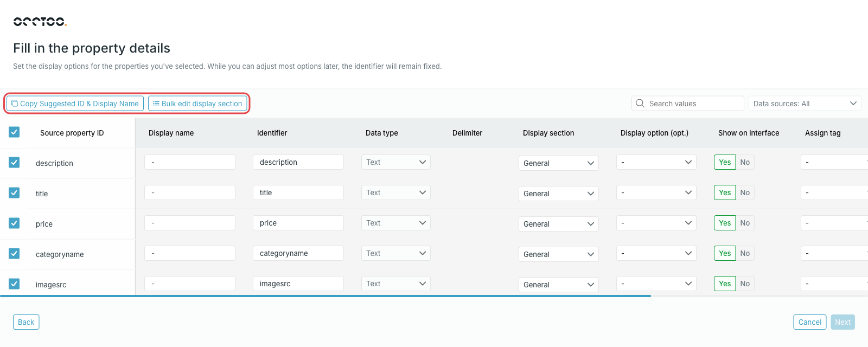Image resolution: width=868 pixels, height=347 pixels.
Task: Click the Back button
Action: pos(26,322)
